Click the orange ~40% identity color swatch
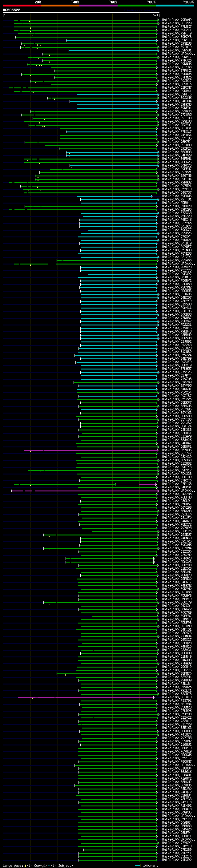197x868 pixels. coord(60,6)
